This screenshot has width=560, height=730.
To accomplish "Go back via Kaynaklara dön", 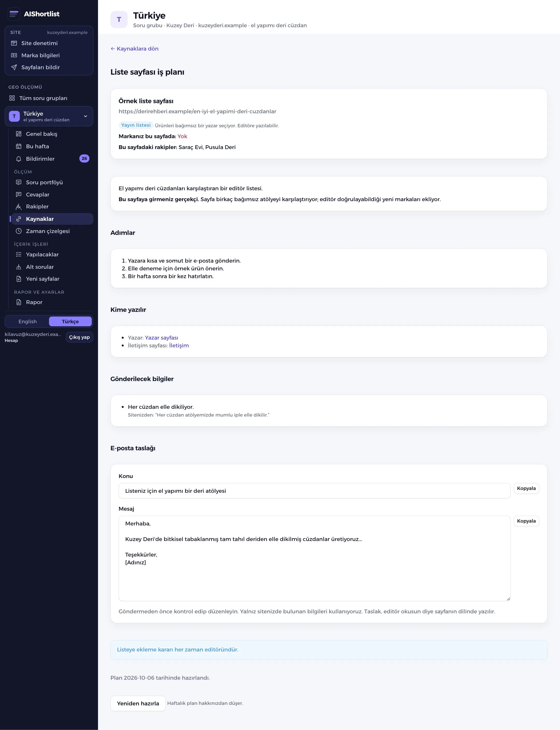I will (x=134, y=49).
